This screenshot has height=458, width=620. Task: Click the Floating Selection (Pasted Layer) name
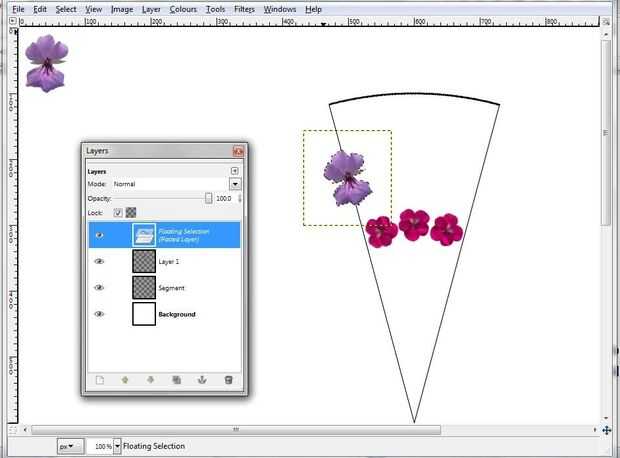(183, 235)
